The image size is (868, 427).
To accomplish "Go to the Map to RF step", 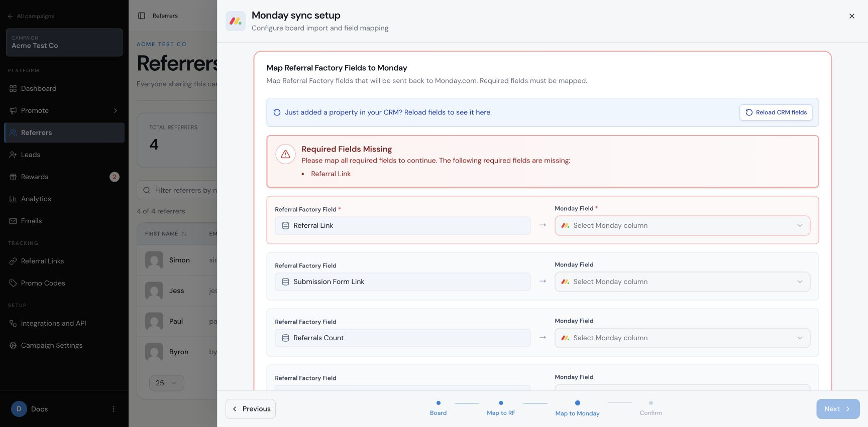I will click(501, 408).
